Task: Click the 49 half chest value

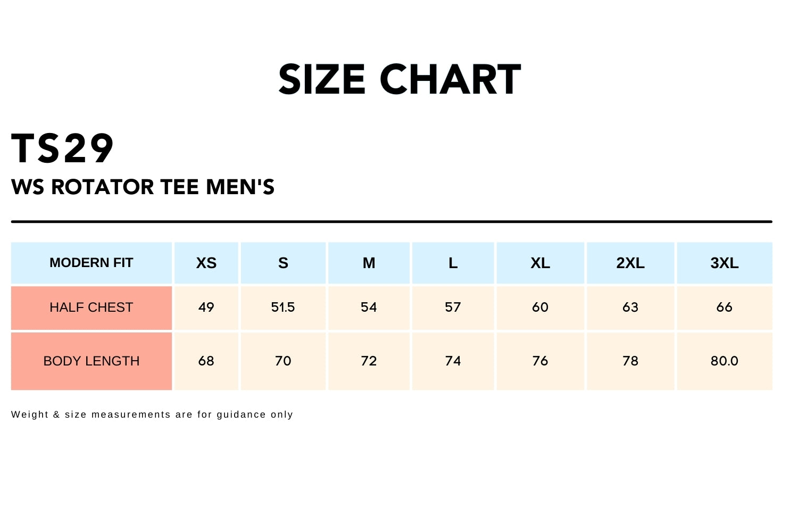Action: click(x=206, y=307)
